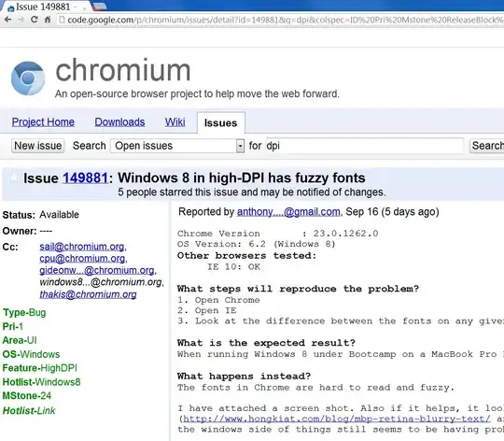Go to the browser Home icon
Screen dimensions: 504x441
[48, 20]
